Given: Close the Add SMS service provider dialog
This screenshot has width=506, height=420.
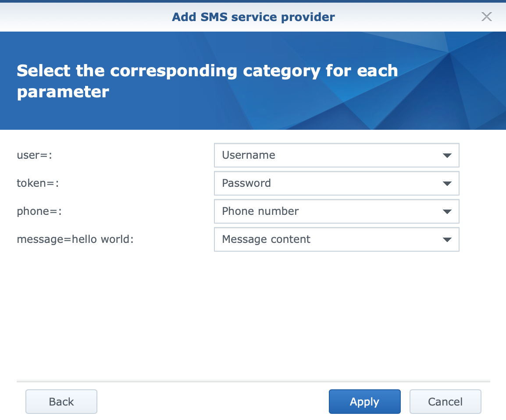Looking at the screenshot, I should click(x=486, y=17).
